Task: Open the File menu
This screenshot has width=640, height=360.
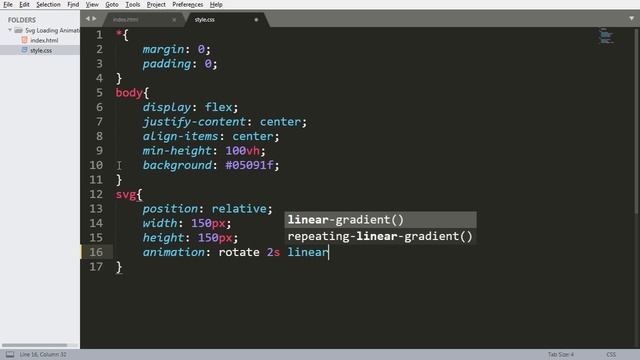Action: tap(8, 4)
